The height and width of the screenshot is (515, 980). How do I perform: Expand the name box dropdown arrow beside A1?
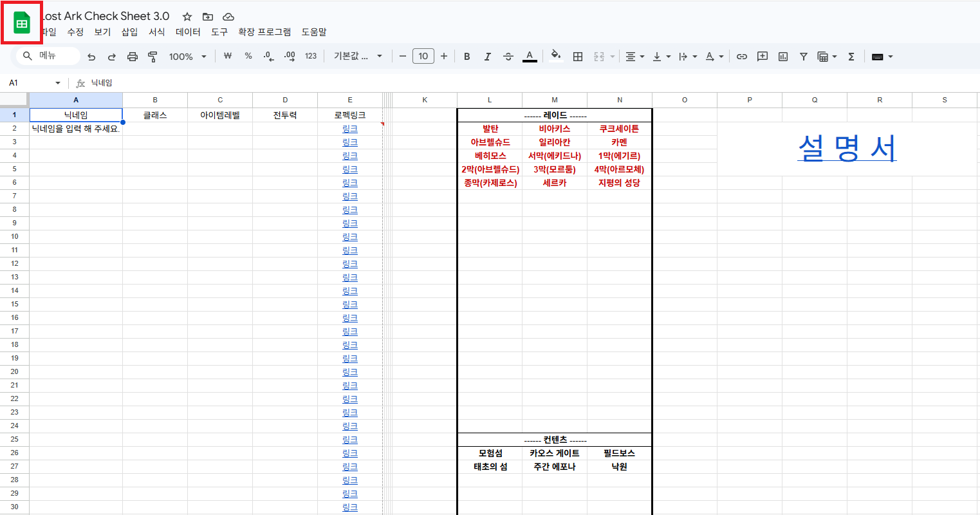tap(58, 83)
